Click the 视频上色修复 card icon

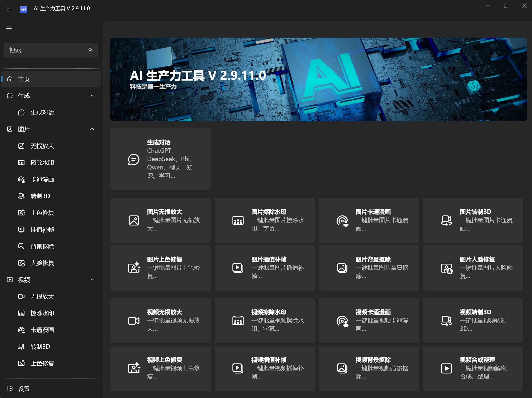tap(134, 368)
